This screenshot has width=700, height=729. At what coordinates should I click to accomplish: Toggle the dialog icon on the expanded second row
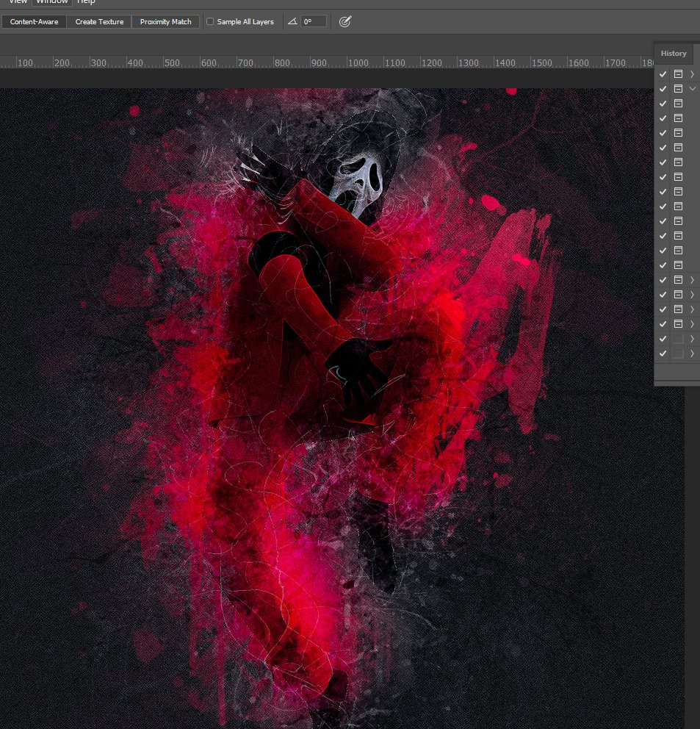678,88
